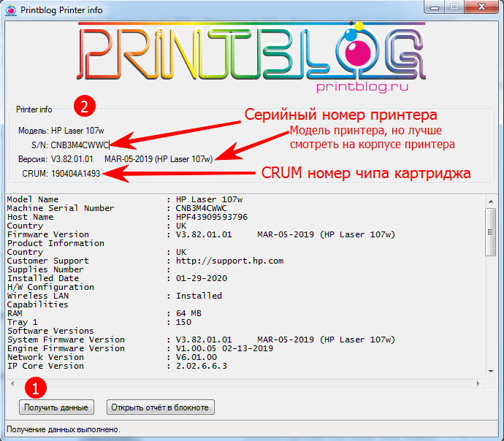Click horizontal scrollbar right arrow
504x441 pixels.
pos(478,383)
